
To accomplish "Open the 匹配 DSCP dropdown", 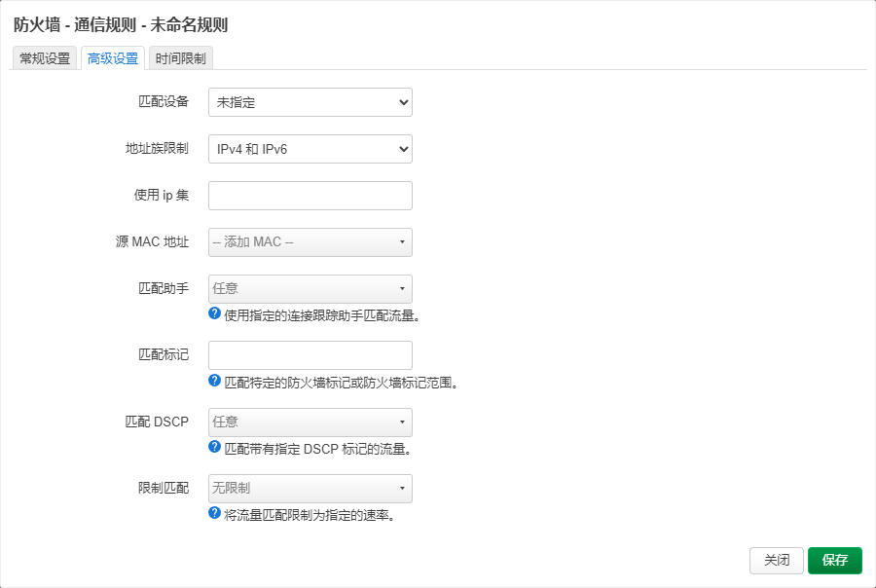I will (x=310, y=423).
